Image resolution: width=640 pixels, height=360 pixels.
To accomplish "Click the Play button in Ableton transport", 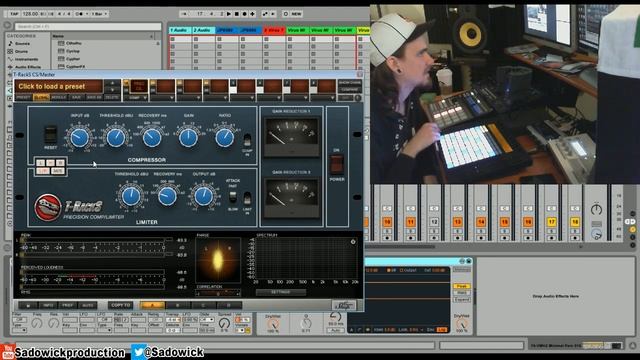I will 229,14.
